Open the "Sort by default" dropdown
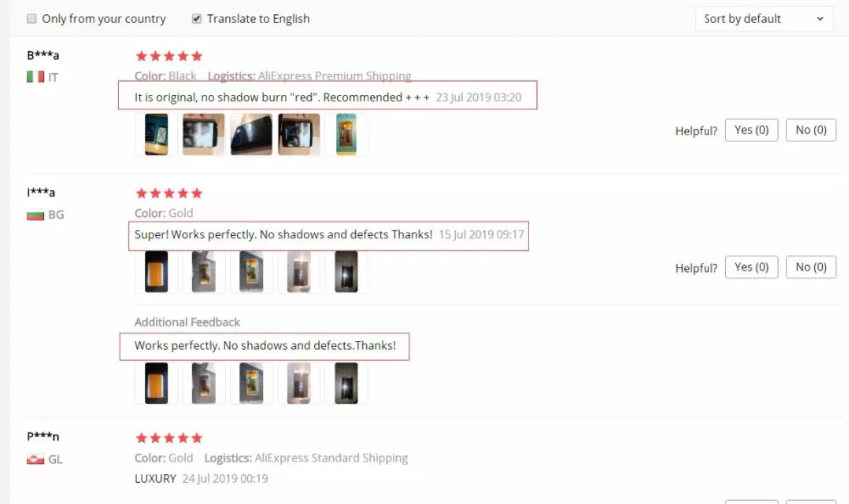The height and width of the screenshot is (504, 849). [763, 19]
